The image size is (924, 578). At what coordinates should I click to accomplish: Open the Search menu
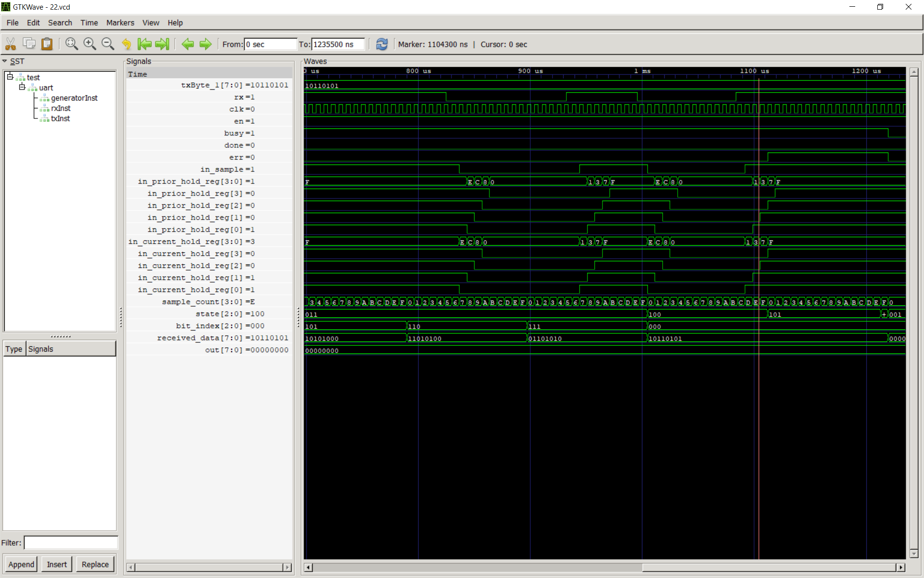(x=60, y=23)
